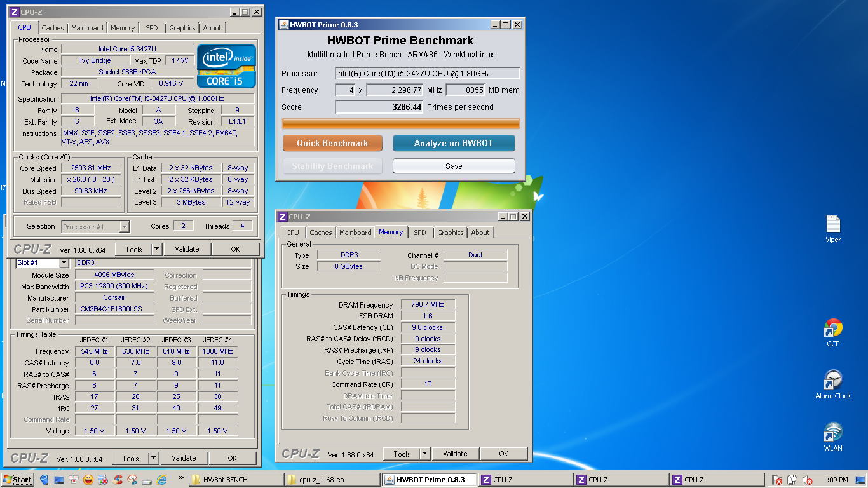Viewport: 868px width, 488px height.
Task: Click the Start button
Action: point(18,480)
